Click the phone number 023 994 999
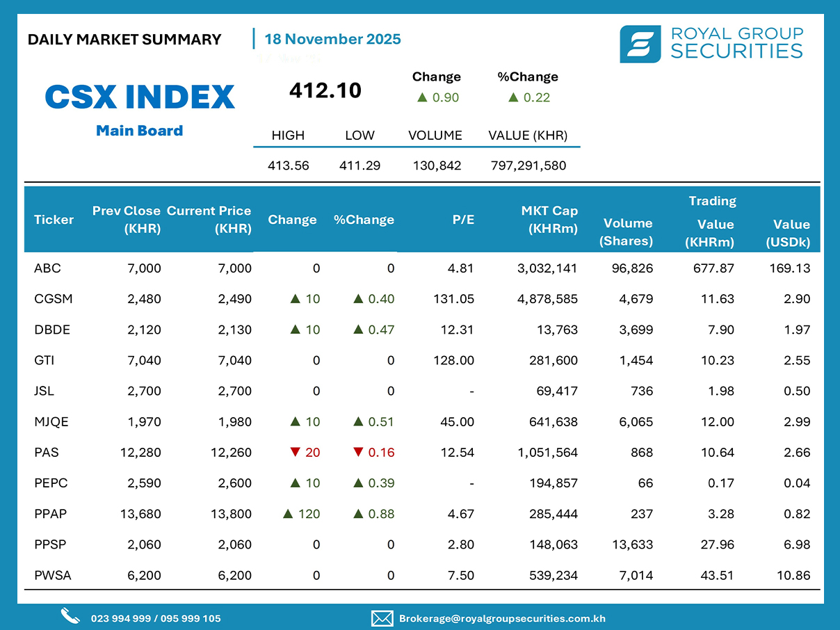Image resolution: width=840 pixels, height=630 pixels. 122,618
